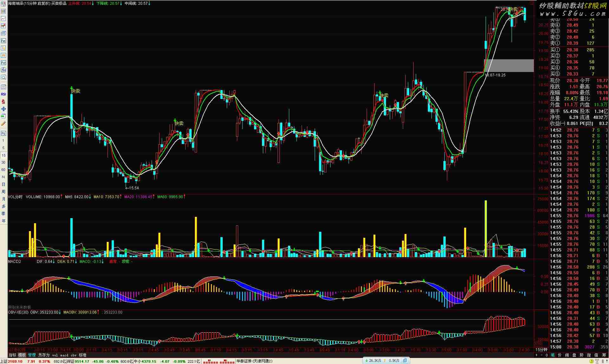Select the 管理 tab at bottom
Image resolution: width=609 pixels, height=364 pixels.
(32, 355)
